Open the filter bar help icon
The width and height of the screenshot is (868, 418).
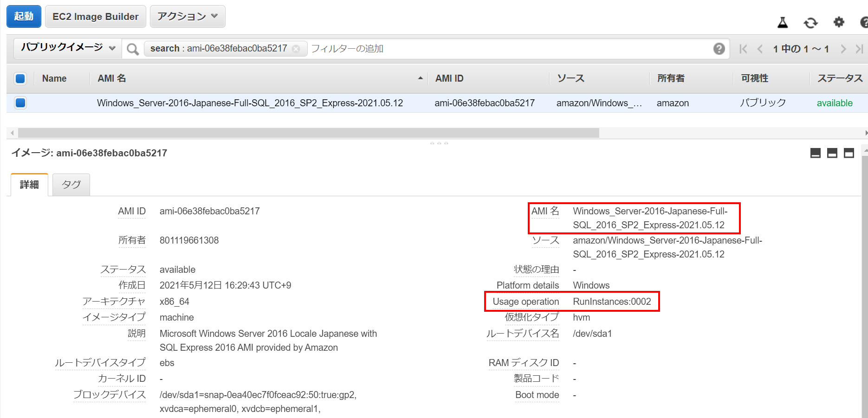pos(719,48)
